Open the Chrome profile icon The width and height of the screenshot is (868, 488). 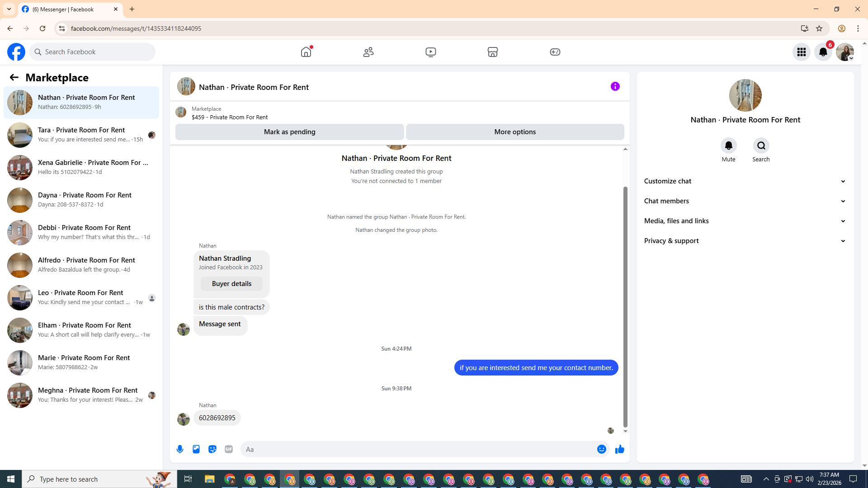(842, 28)
